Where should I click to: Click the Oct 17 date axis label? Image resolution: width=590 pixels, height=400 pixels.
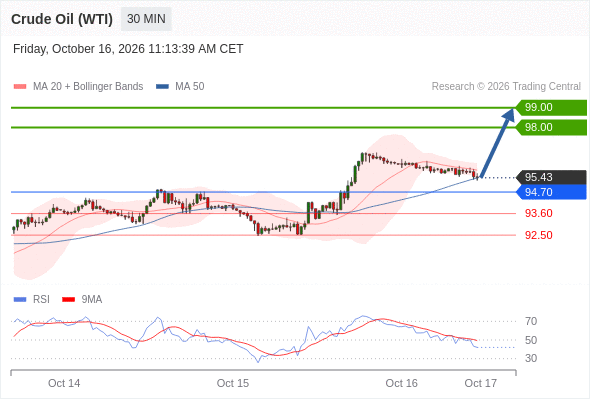[x=481, y=383]
